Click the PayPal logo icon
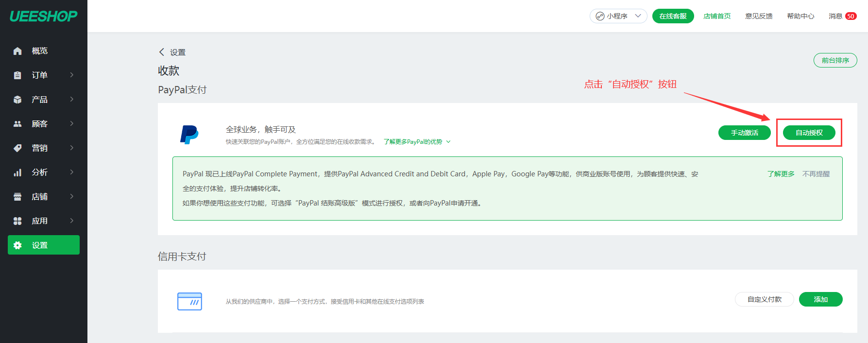 189,135
